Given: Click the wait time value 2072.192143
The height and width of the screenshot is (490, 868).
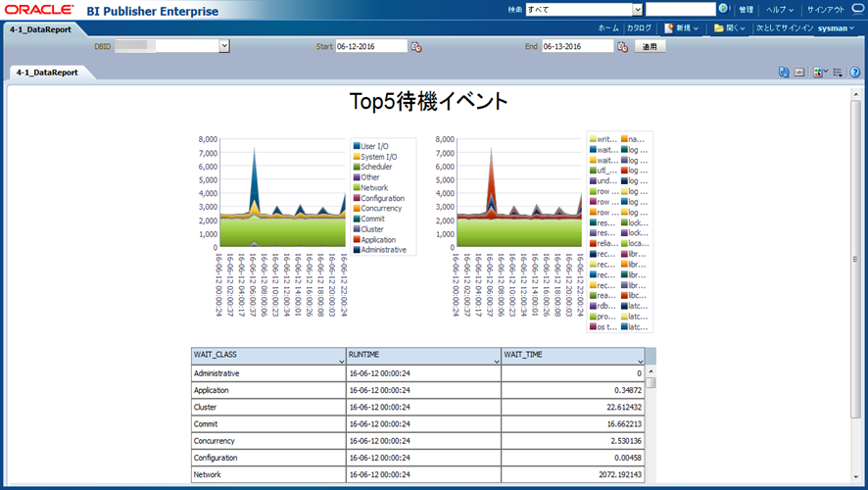Looking at the screenshot, I should tap(620, 474).
